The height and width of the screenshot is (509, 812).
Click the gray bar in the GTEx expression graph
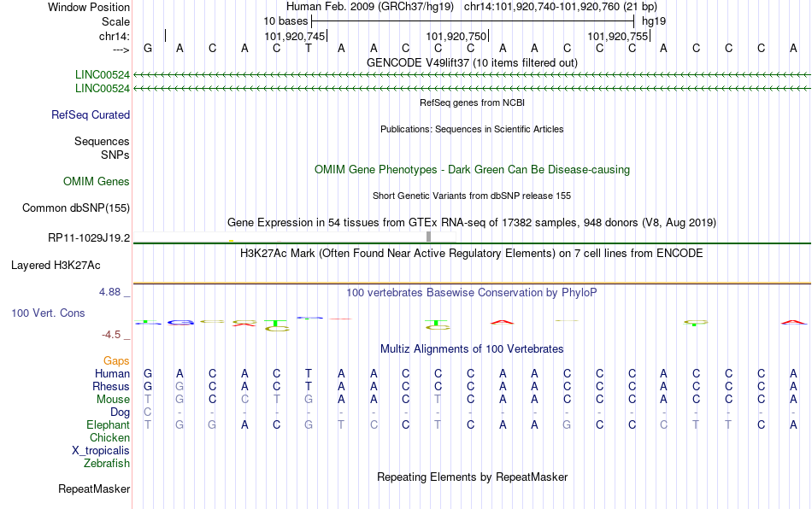[x=429, y=237]
